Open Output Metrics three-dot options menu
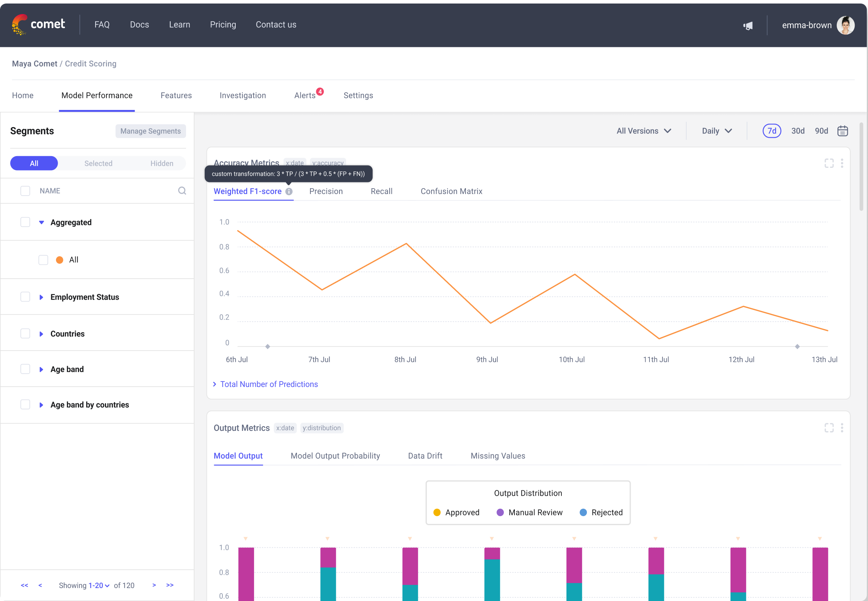The width and height of the screenshot is (868, 601). click(842, 428)
